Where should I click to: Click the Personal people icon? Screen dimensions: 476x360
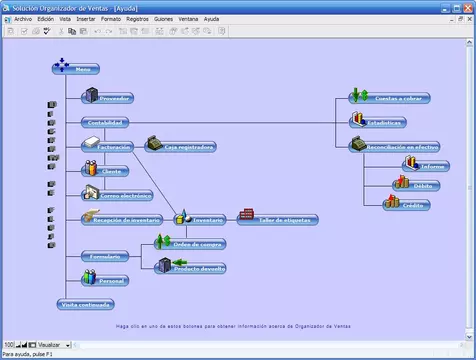[90, 277]
